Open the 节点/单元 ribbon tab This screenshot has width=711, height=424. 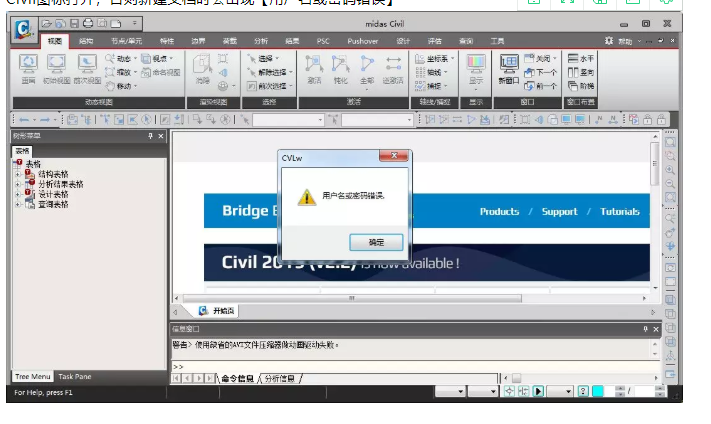(x=127, y=41)
